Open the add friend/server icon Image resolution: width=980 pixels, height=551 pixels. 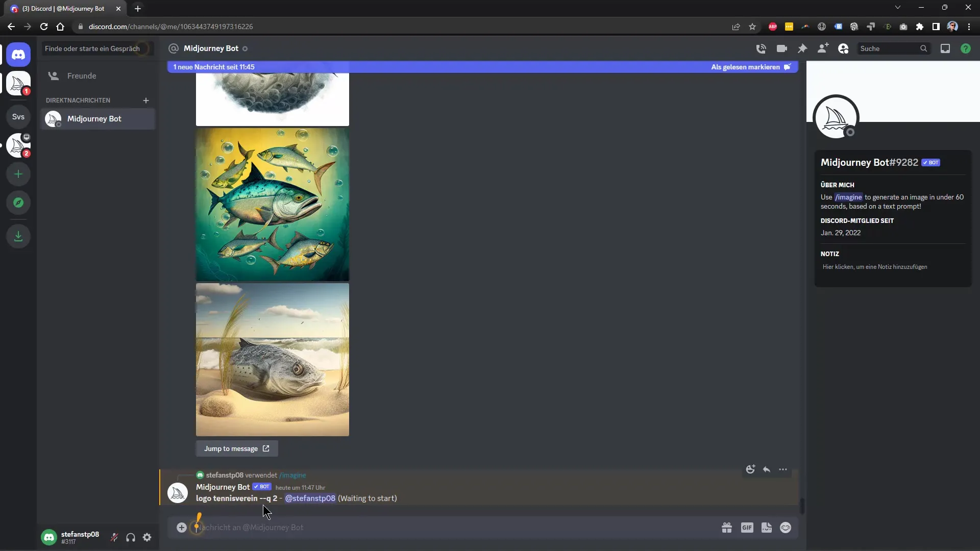(x=18, y=174)
